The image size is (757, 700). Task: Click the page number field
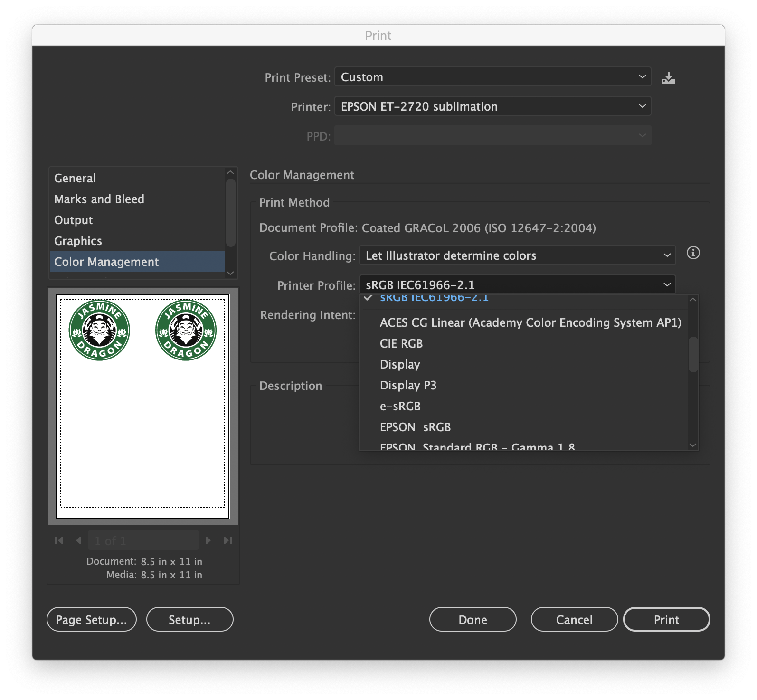pyautogui.click(x=143, y=540)
